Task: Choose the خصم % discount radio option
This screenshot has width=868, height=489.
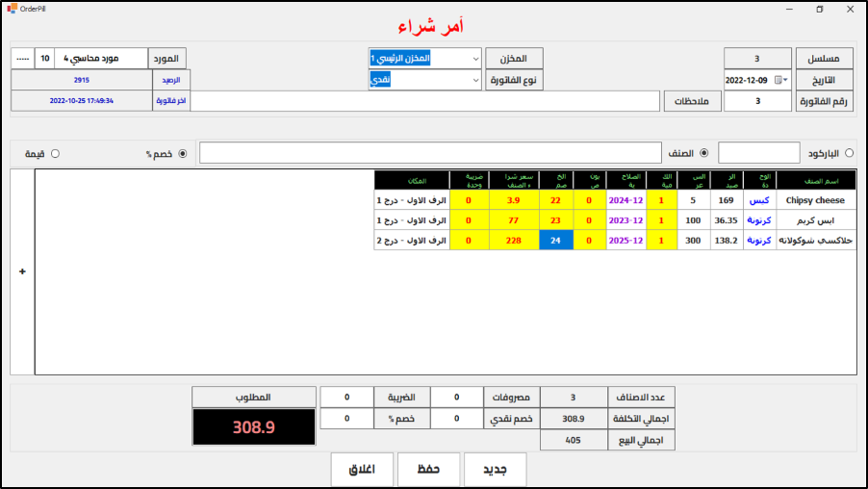Action: click(183, 153)
